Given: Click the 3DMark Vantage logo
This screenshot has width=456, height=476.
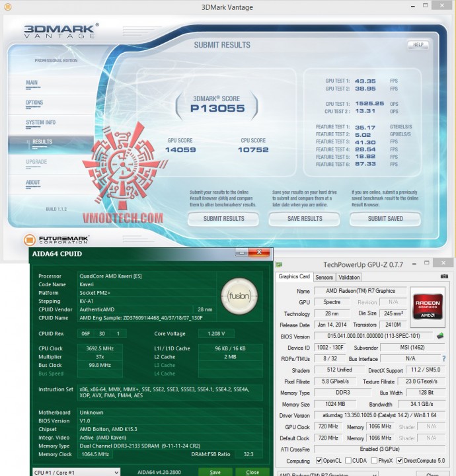Looking at the screenshot, I should pyautogui.click(x=61, y=31).
